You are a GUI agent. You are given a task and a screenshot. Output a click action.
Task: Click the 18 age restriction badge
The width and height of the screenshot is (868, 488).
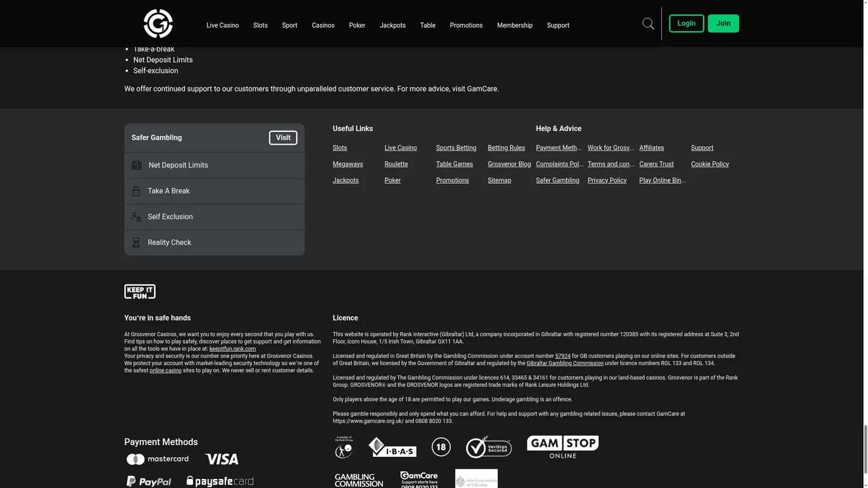click(x=441, y=447)
